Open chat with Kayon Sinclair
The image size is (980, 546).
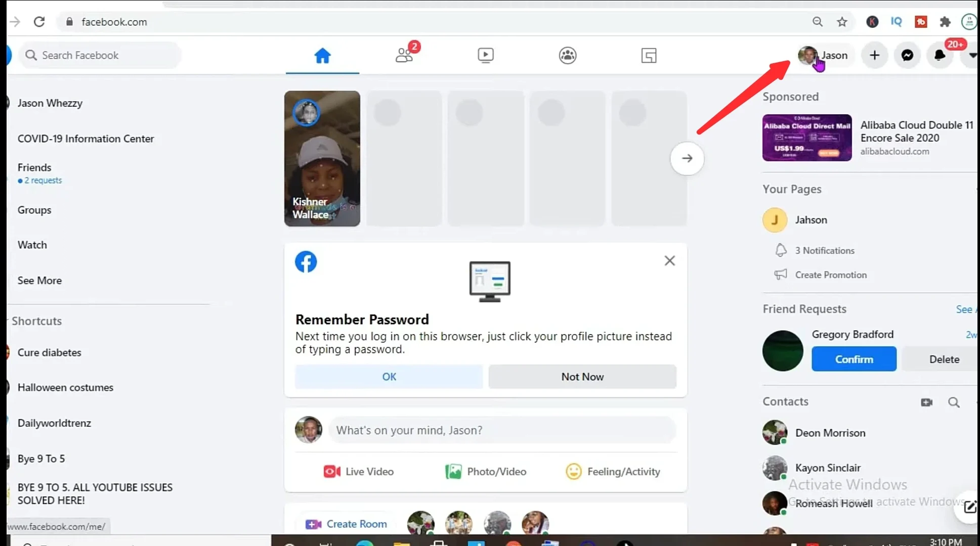(828, 468)
